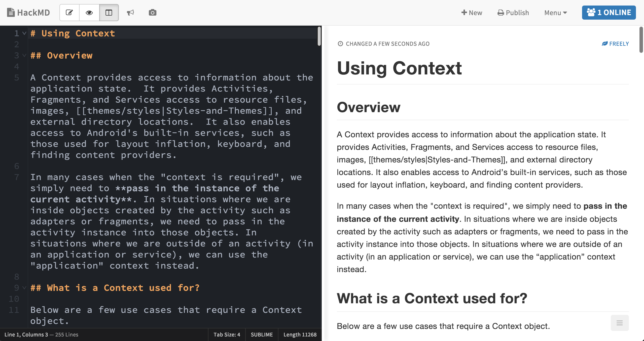Click the editor pane vertical scrollbar
This screenshot has width=644, height=341.
[319, 37]
